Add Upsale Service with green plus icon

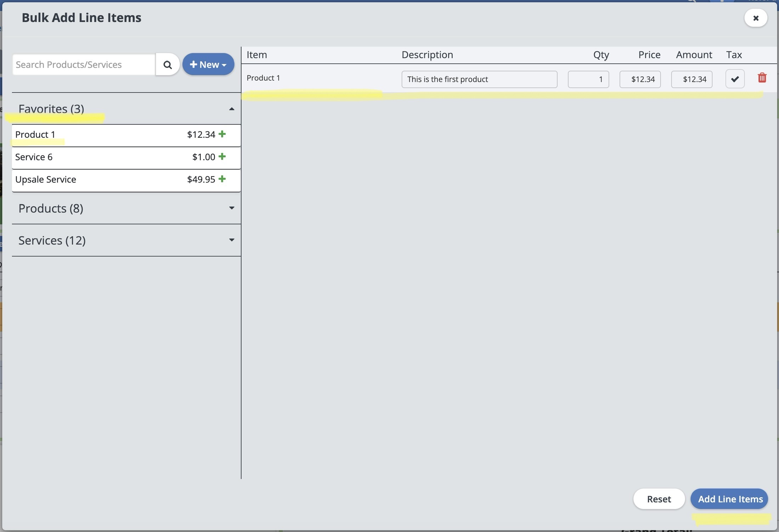(222, 179)
